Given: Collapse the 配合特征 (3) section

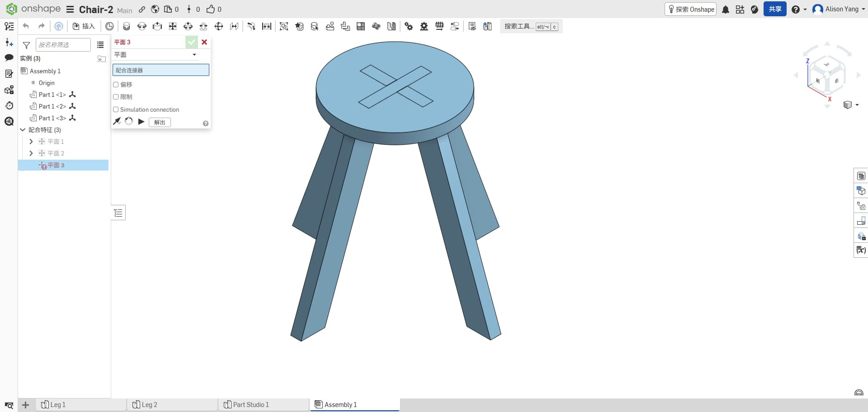Looking at the screenshot, I should pyautogui.click(x=23, y=130).
